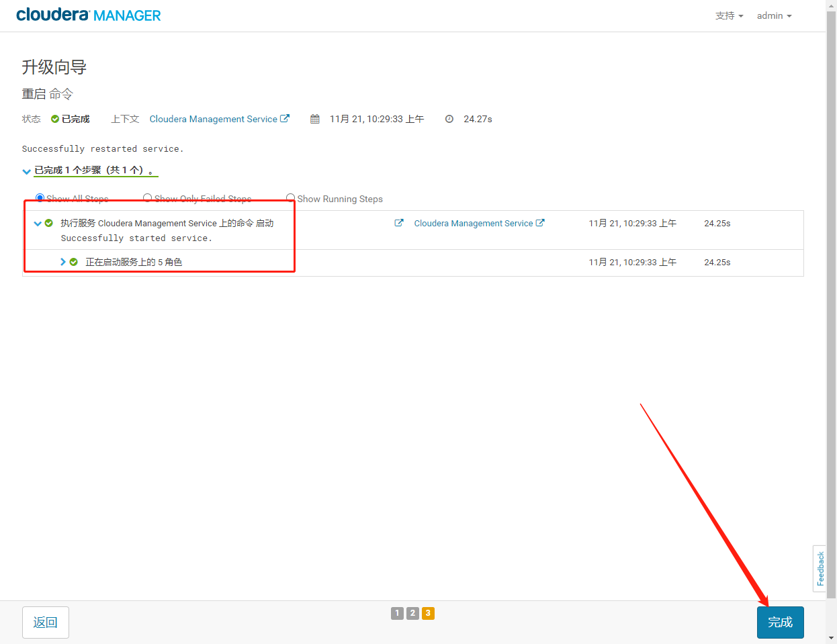The image size is (837, 644).
Task: Expand the 正在启动服务上的 5 角色 sub-step
Action: click(63, 262)
